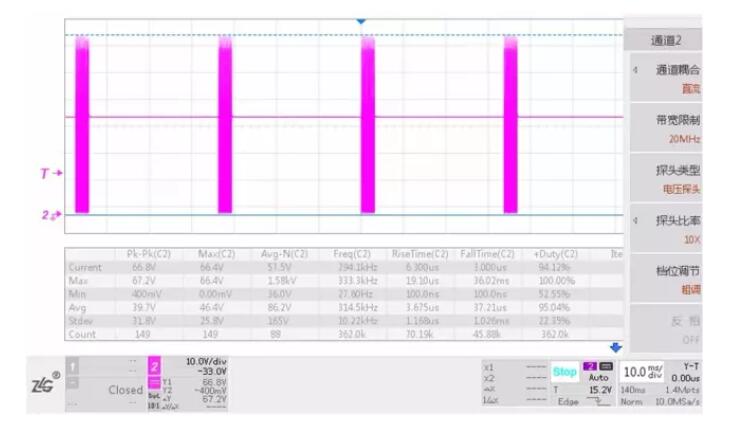Select the magenta channel 2 badge
The height and width of the screenshot is (428, 731).
(x=155, y=368)
